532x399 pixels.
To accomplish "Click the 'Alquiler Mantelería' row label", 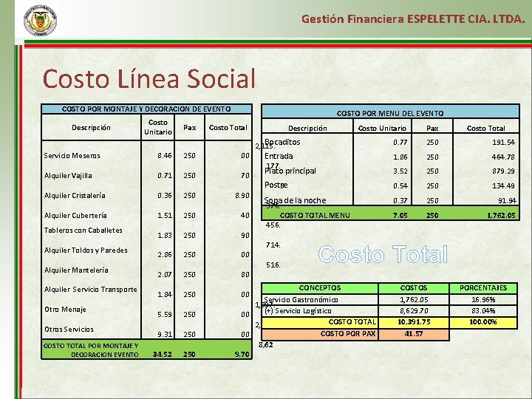I will click(x=76, y=270).
